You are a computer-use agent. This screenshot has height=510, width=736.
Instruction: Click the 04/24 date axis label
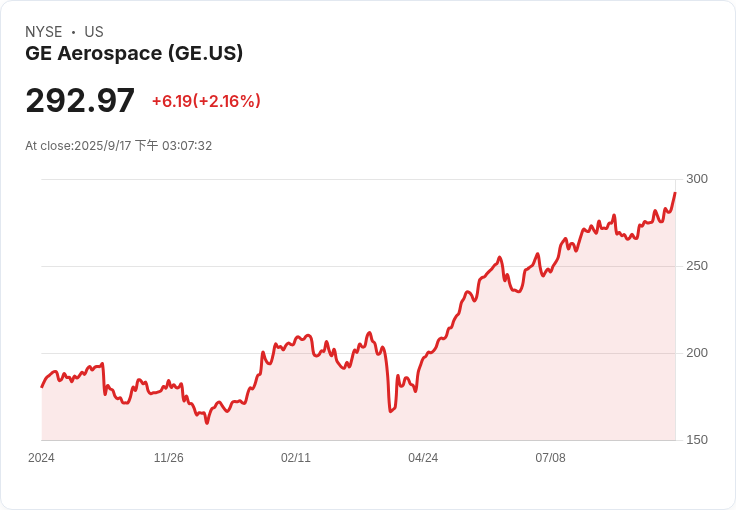tap(423, 457)
